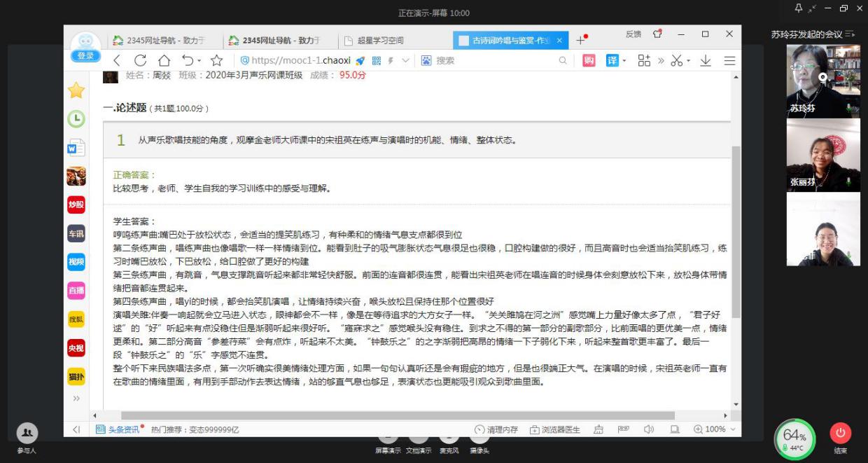Open the scissors screenshot tool

[676, 61]
